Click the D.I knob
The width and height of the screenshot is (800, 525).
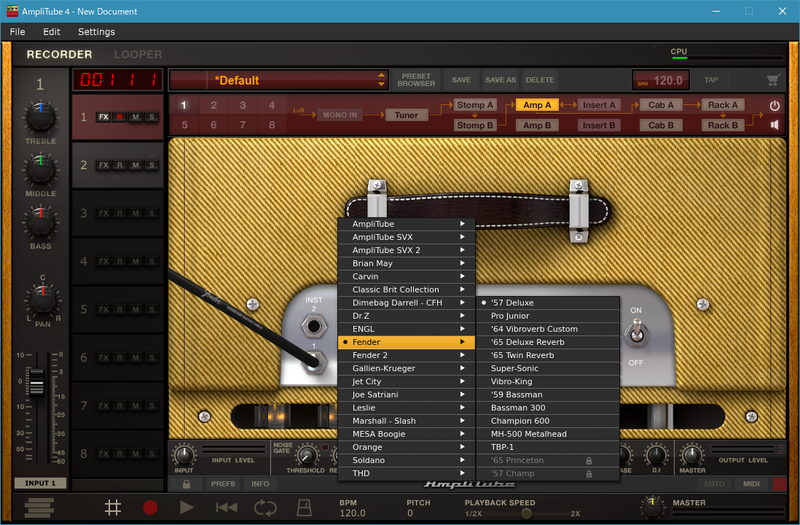coord(656,455)
